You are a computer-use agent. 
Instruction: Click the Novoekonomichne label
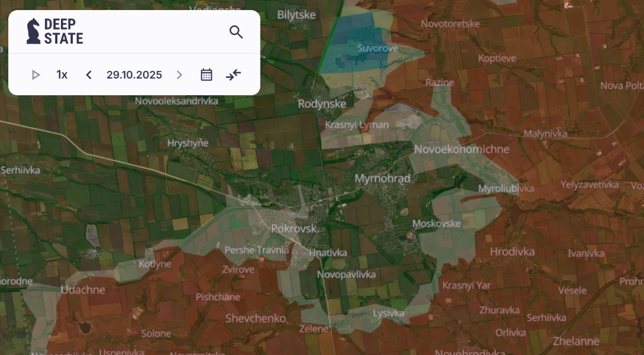462,149
